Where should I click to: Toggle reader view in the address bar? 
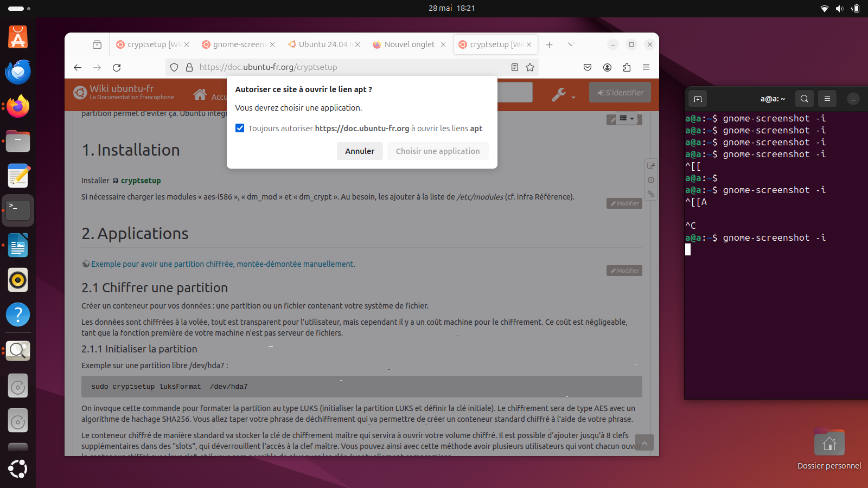coord(515,67)
